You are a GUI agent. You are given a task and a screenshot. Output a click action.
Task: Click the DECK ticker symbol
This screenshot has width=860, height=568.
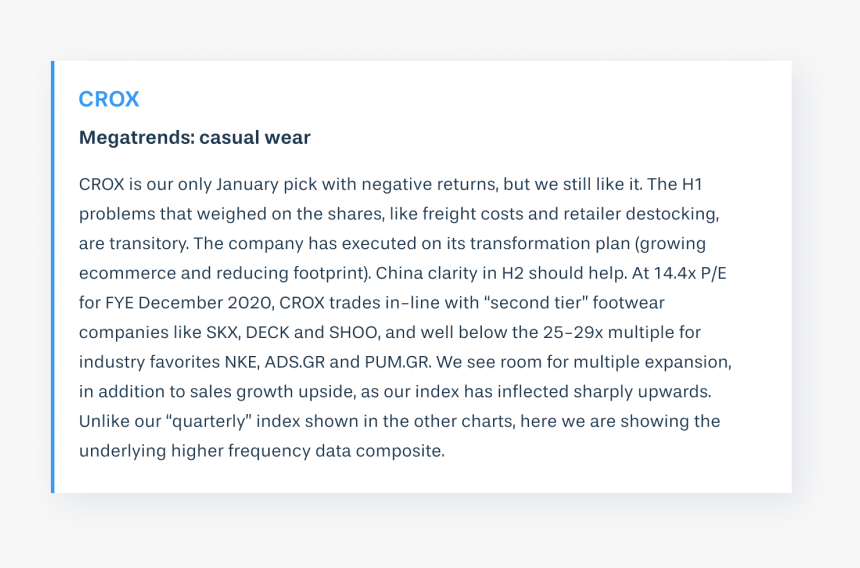click(x=247, y=332)
